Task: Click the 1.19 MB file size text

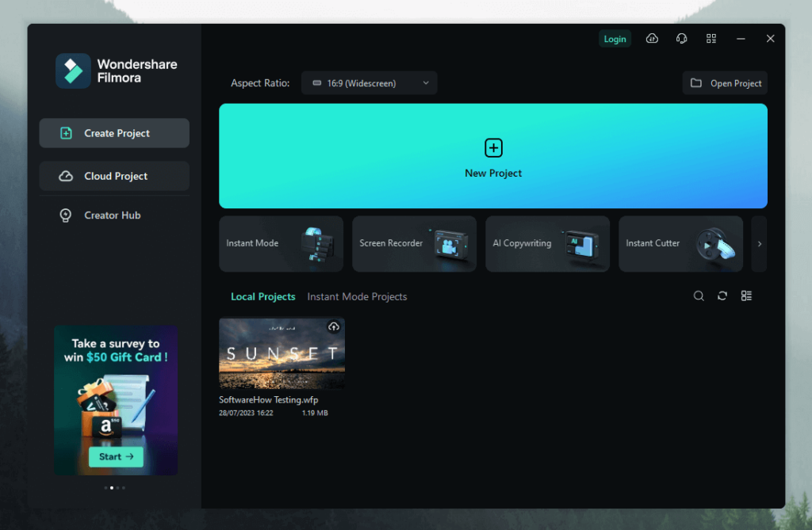Action: tap(315, 413)
